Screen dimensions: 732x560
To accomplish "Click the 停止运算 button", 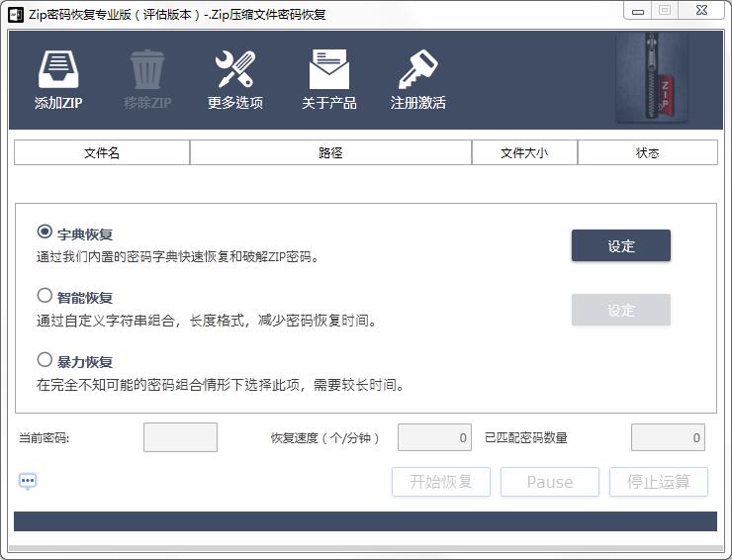I will (x=659, y=482).
